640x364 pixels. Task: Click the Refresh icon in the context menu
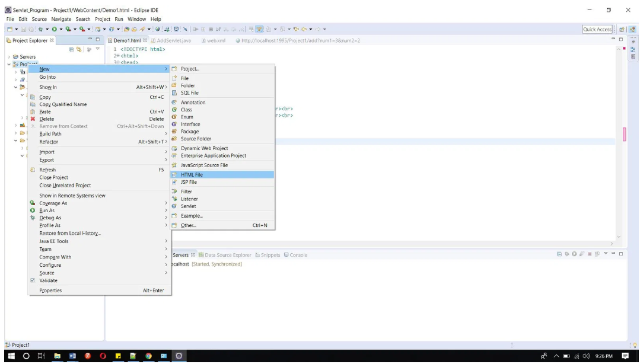33,170
